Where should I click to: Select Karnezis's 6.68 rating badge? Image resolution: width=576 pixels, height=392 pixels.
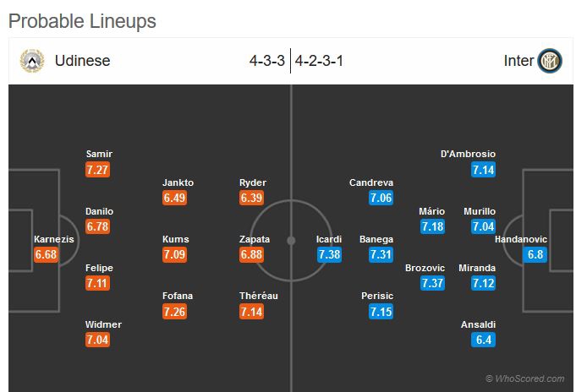tap(46, 254)
